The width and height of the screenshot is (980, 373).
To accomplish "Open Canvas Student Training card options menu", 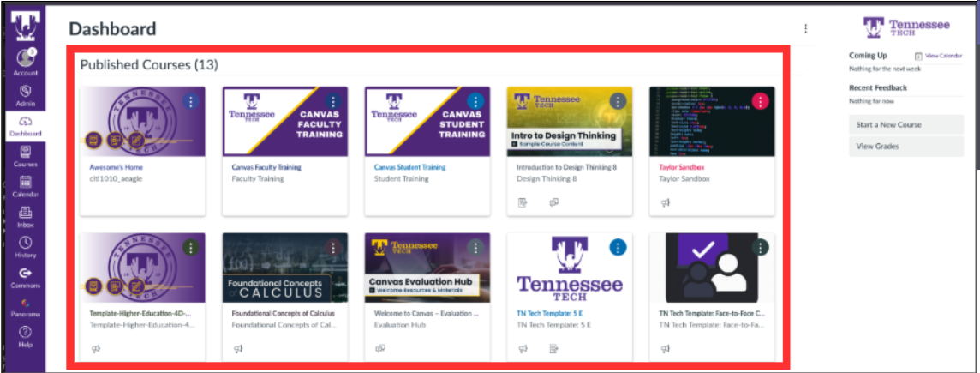I will point(475,101).
